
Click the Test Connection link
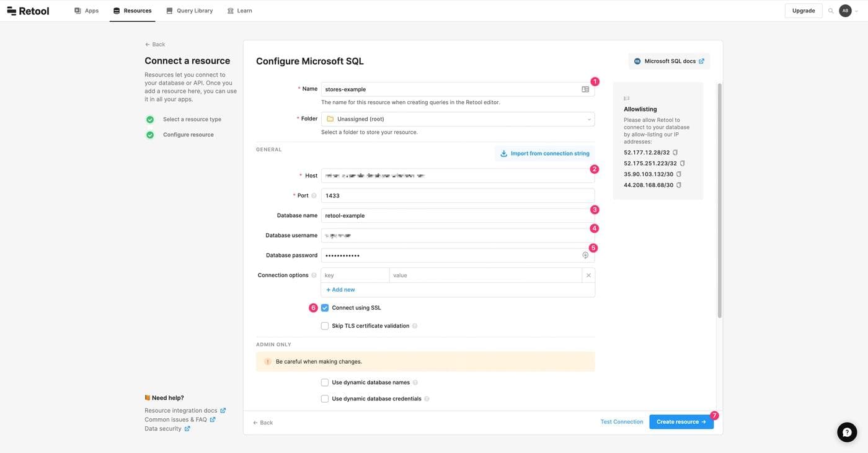pos(621,422)
